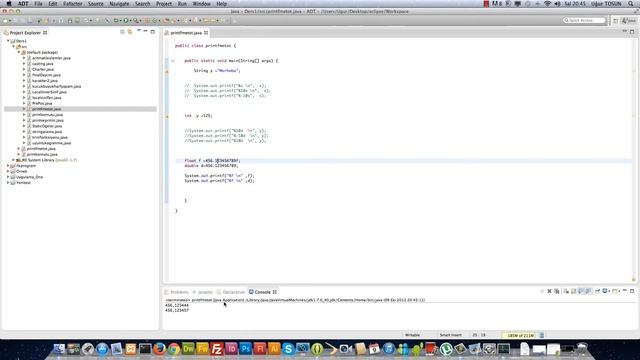
Task: Collapse the Ders1 project node
Action: [8, 41]
